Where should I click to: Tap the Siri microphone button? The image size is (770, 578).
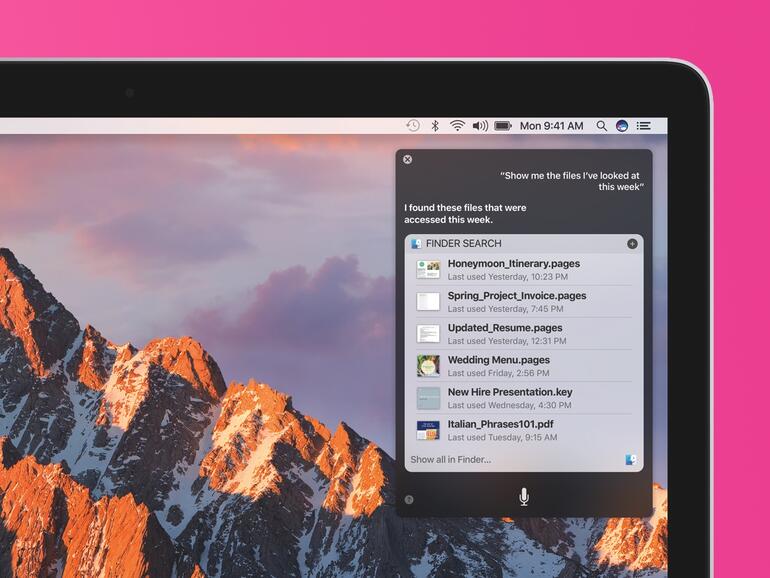pos(524,497)
